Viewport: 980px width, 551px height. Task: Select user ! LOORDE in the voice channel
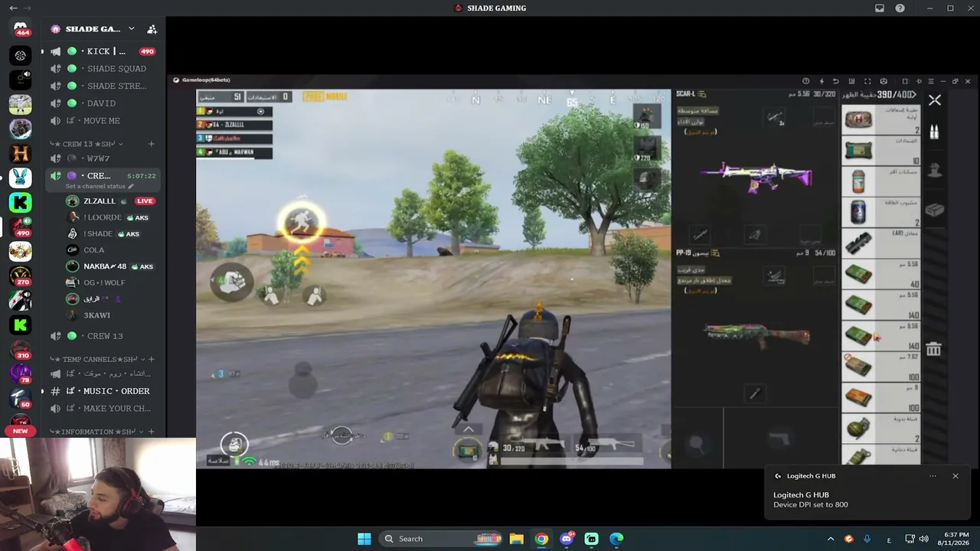[103, 217]
